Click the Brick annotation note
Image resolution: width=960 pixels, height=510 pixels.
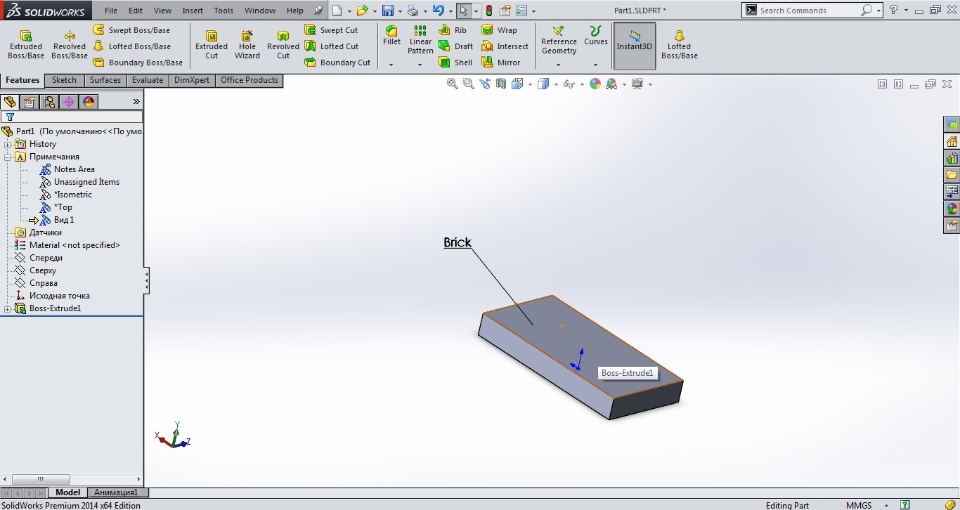457,242
